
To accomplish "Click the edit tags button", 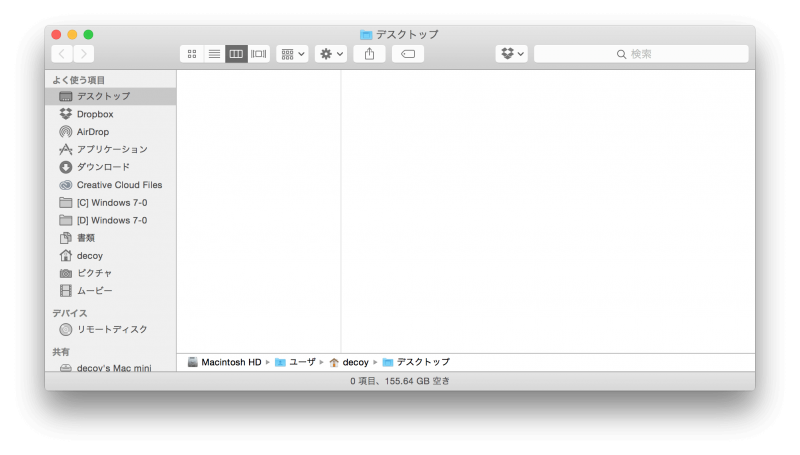I will 408,54.
